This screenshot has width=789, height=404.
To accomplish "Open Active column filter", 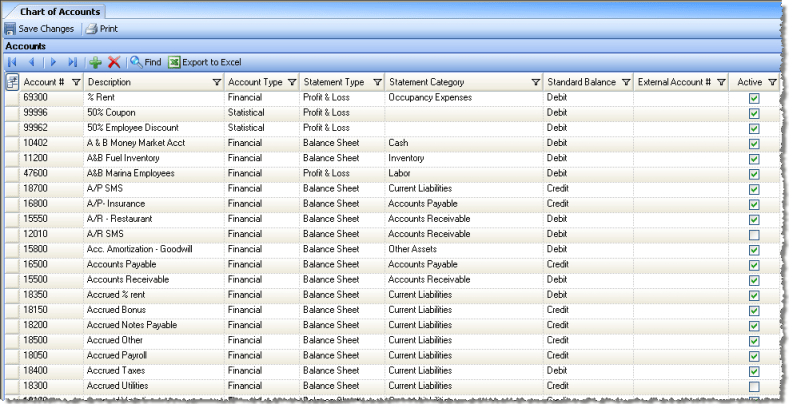I will [772, 82].
